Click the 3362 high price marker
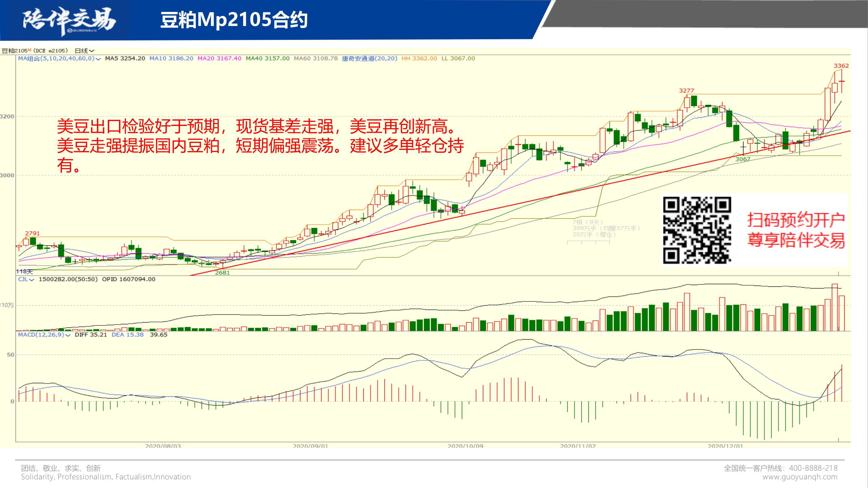This screenshot has height=488, width=868. pos(841,66)
